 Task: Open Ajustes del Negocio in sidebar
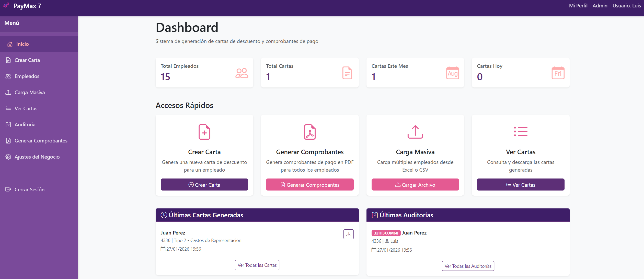(x=37, y=157)
